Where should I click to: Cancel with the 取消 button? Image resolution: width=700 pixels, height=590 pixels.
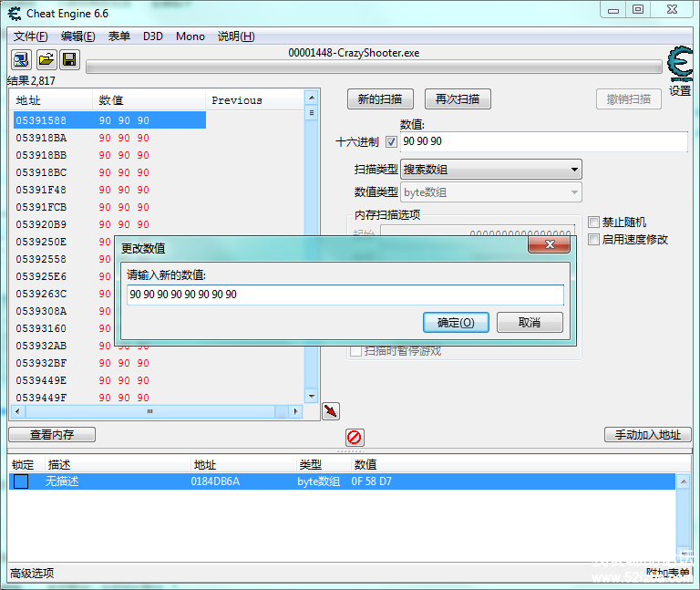click(x=530, y=322)
